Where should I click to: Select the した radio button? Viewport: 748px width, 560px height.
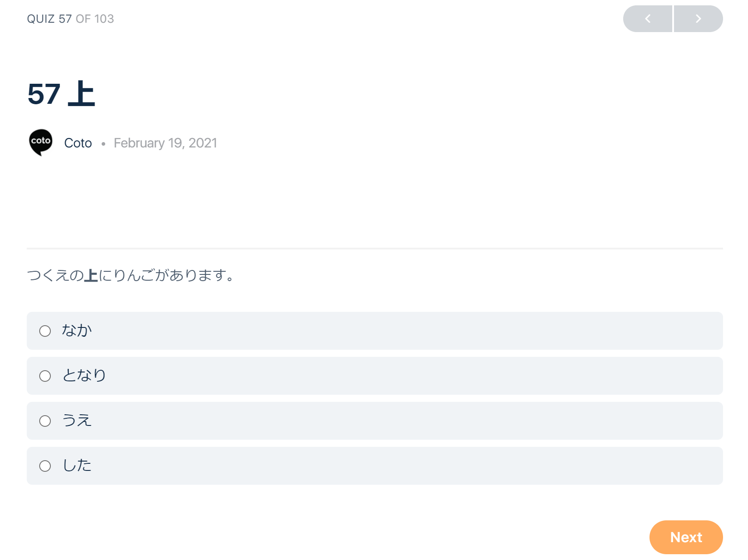click(x=45, y=466)
